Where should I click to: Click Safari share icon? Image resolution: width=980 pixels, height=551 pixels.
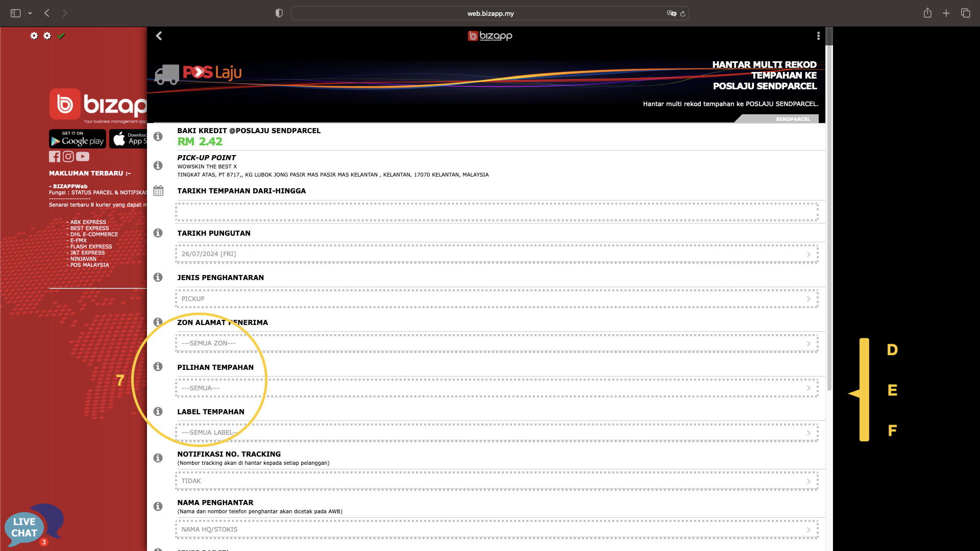pyautogui.click(x=927, y=13)
